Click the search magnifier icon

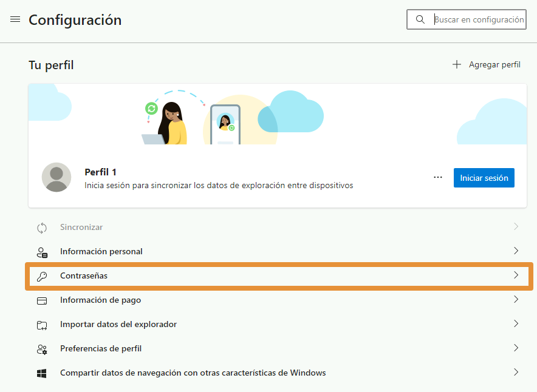(420, 19)
